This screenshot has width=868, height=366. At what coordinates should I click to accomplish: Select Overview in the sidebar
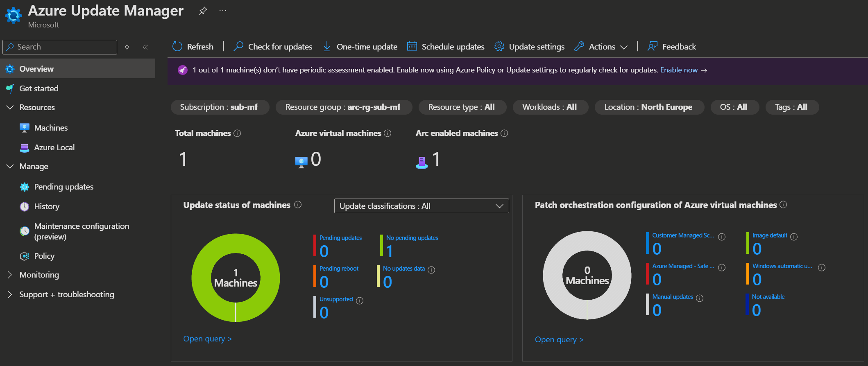point(78,69)
